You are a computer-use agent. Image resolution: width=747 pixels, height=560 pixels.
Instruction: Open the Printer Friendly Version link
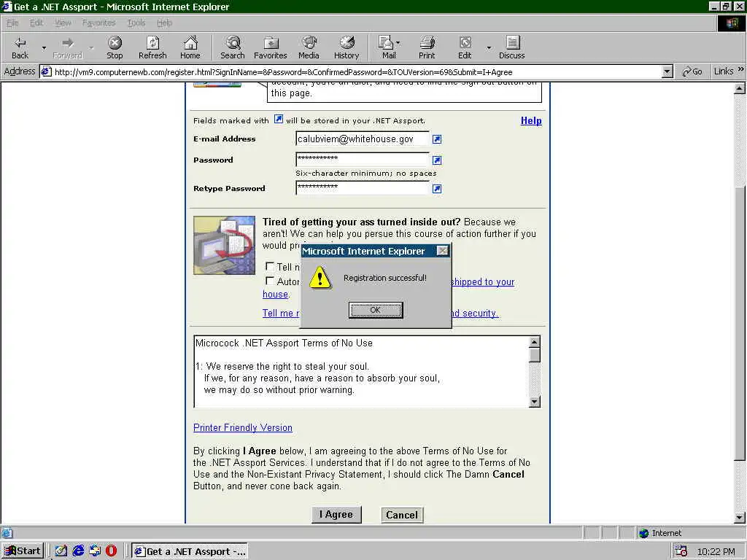click(x=242, y=427)
